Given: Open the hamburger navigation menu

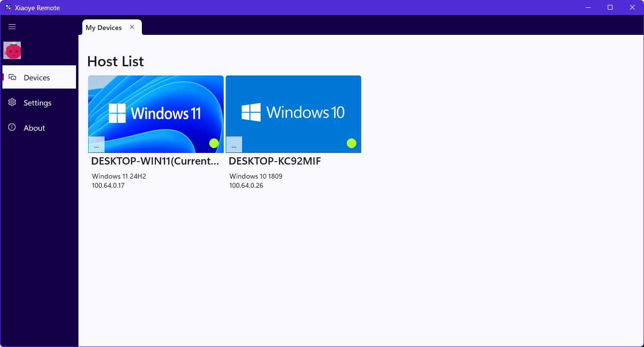Looking at the screenshot, I should point(12,27).
